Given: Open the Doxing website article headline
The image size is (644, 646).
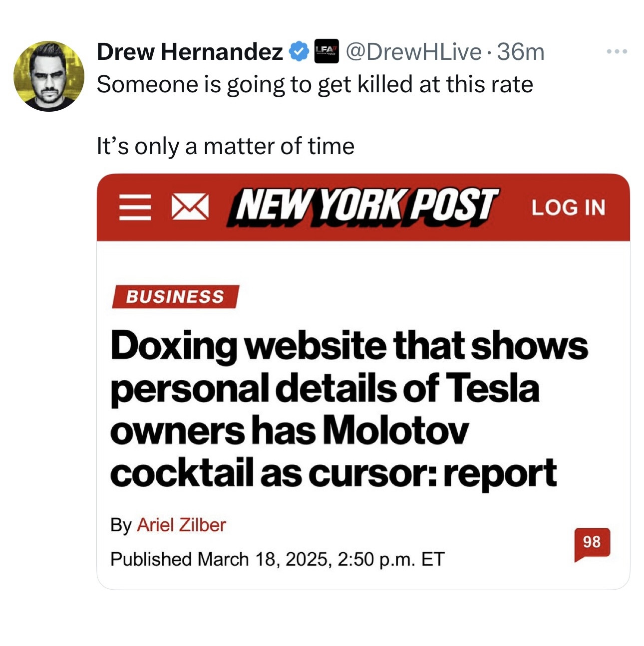Looking at the screenshot, I should (348, 408).
